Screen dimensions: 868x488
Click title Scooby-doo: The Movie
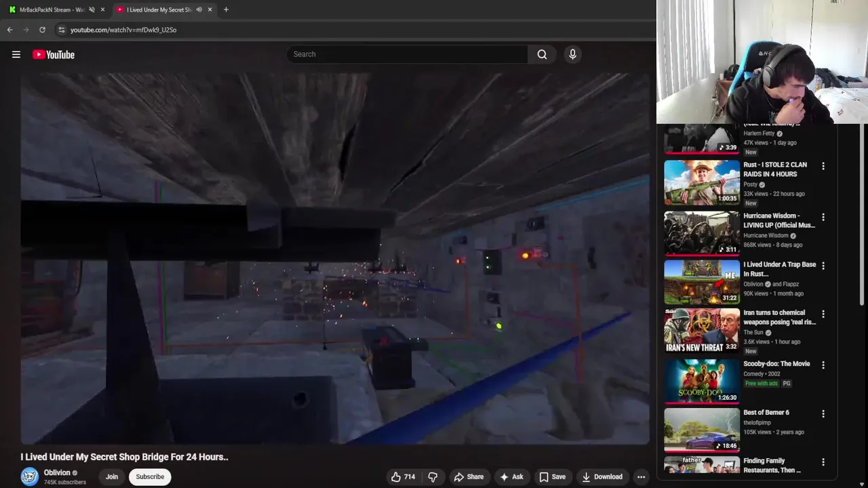coord(776,364)
